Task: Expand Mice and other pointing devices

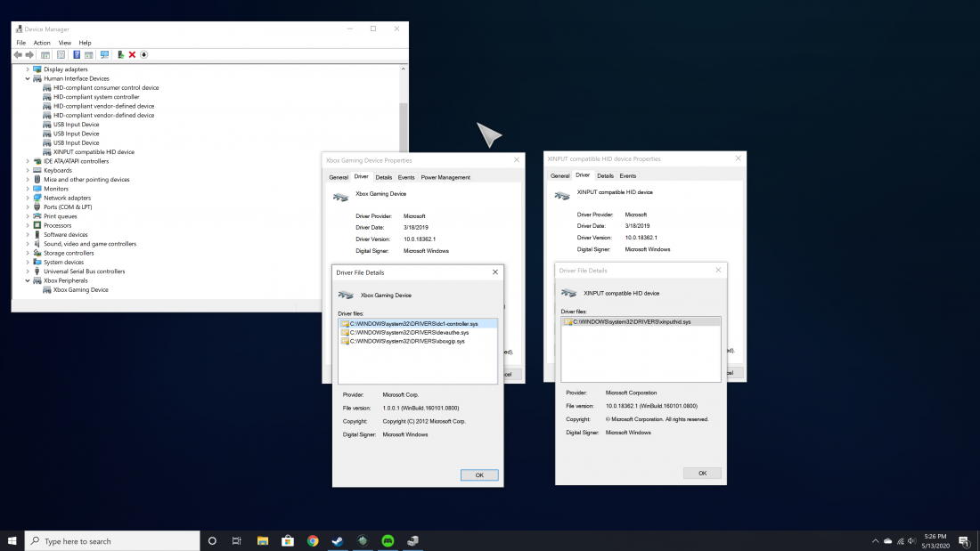Action: click(28, 179)
